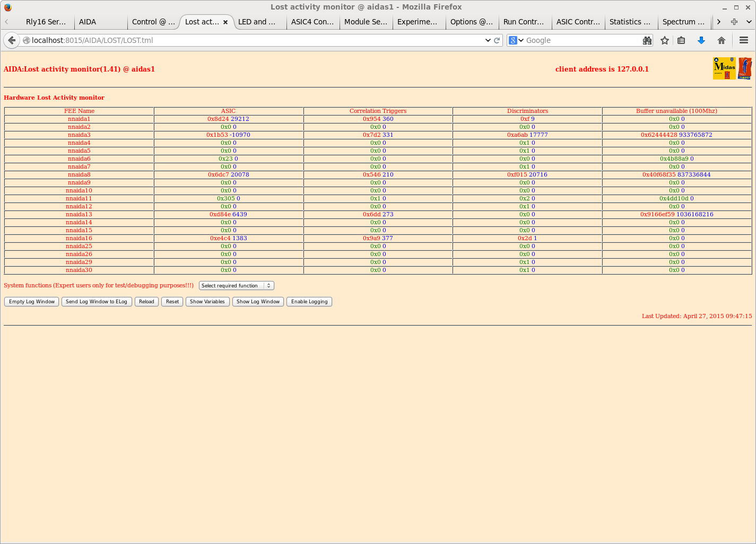Viewport: 756px width, 544px height.
Task: Switch to ASIC4 Control tab
Action: (x=312, y=22)
